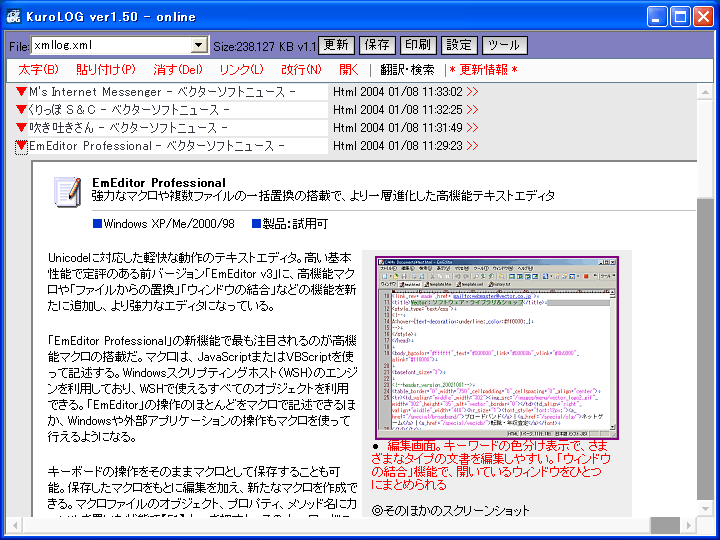Choose 改行(N) line break command
This screenshot has width=720, height=540.
pos(302,70)
